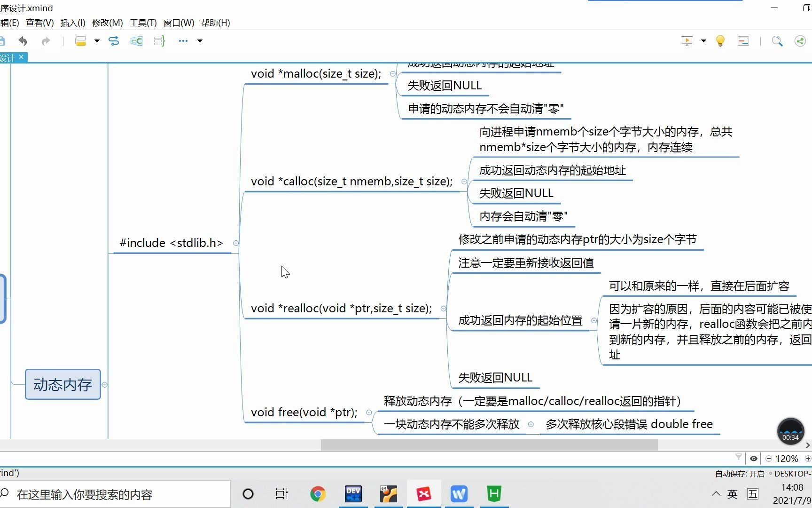The width and height of the screenshot is (812, 508).
Task: Toggle the 英 input language indicator
Action: [733, 494]
